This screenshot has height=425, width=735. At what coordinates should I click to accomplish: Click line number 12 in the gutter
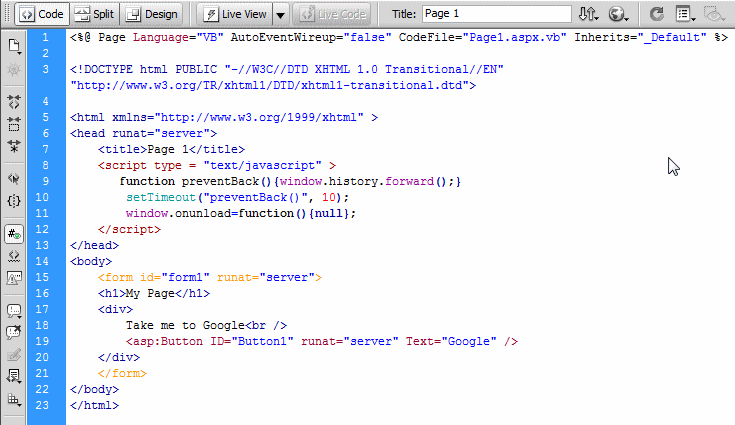42,229
